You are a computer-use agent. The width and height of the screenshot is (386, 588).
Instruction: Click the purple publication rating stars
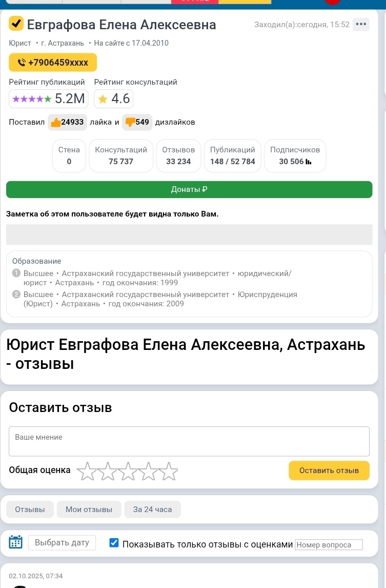(32, 99)
